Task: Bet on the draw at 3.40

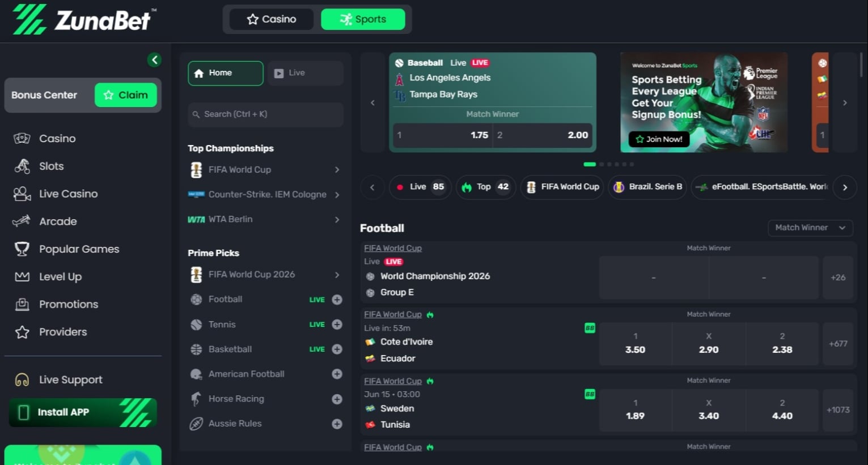Action: pos(709,410)
